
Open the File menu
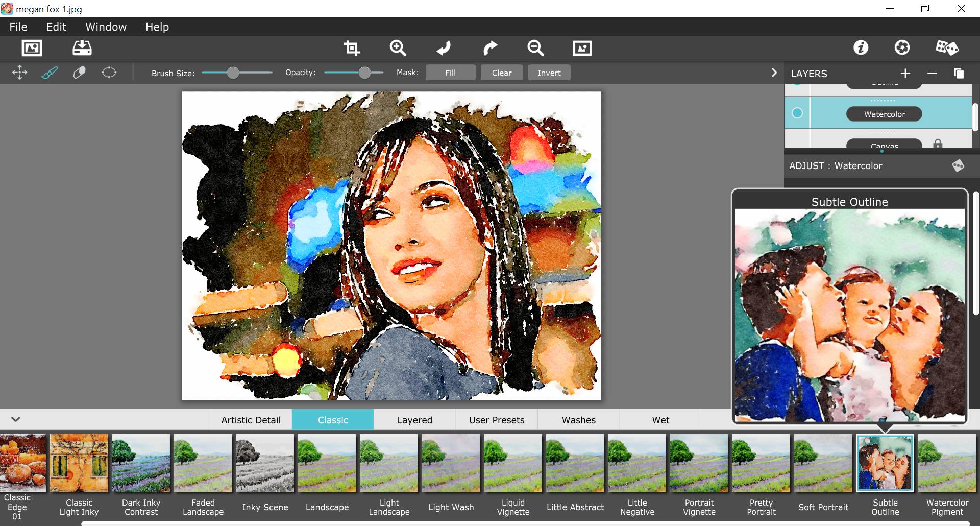click(x=18, y=27)
